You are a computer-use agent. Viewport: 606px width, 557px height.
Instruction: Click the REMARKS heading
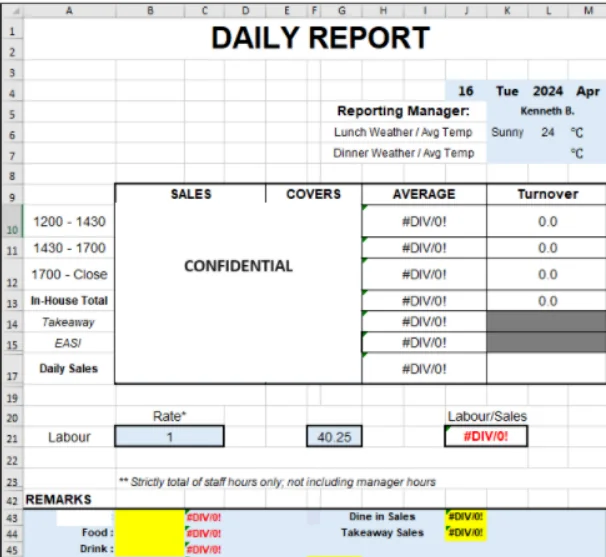click(x=58, y=499)
